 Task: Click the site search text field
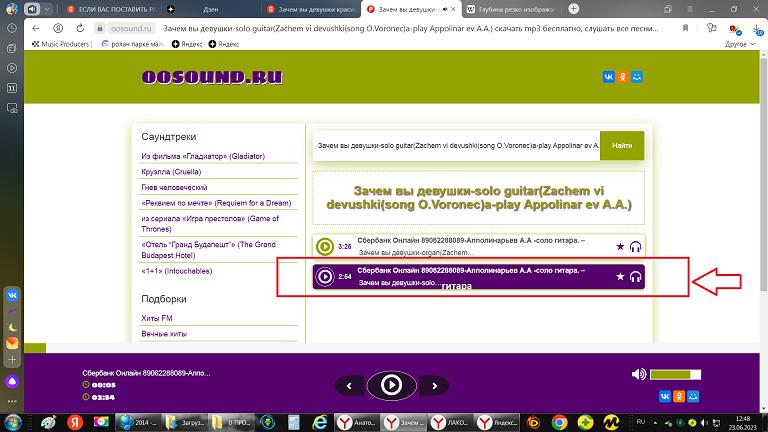pyautogui.click(x=456, y=145)
